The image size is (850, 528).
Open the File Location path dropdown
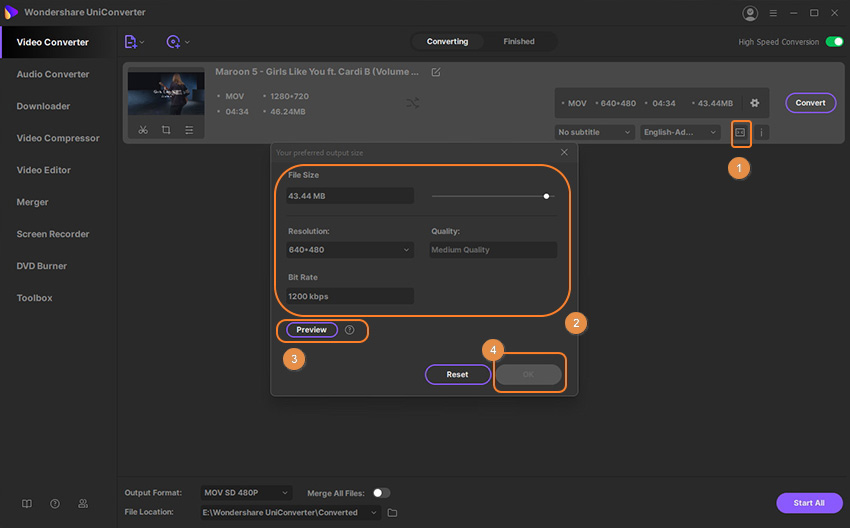tap(291, 512)
